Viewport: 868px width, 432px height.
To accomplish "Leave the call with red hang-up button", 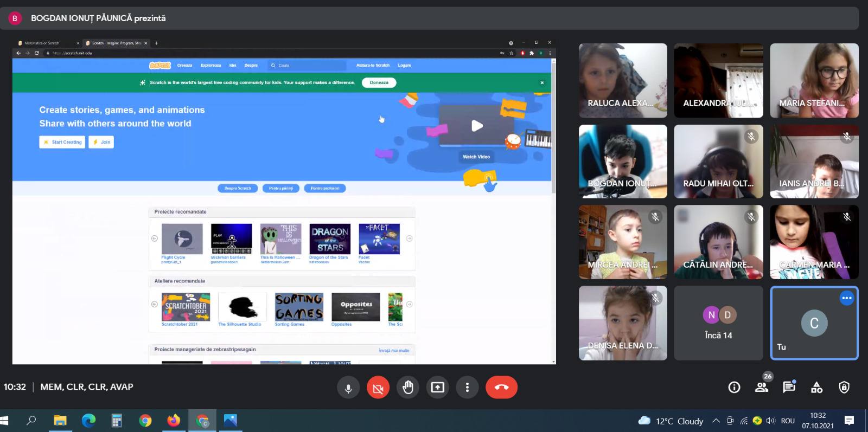I will 501,388.
